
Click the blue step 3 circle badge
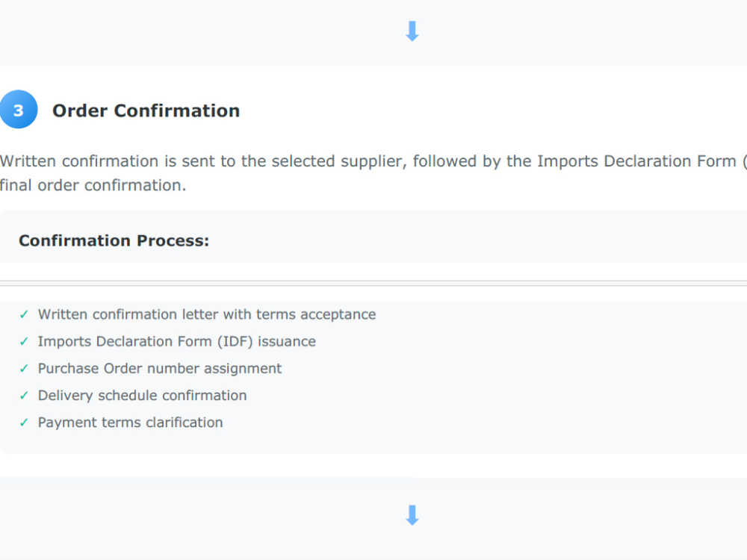[x=18, y=110]
